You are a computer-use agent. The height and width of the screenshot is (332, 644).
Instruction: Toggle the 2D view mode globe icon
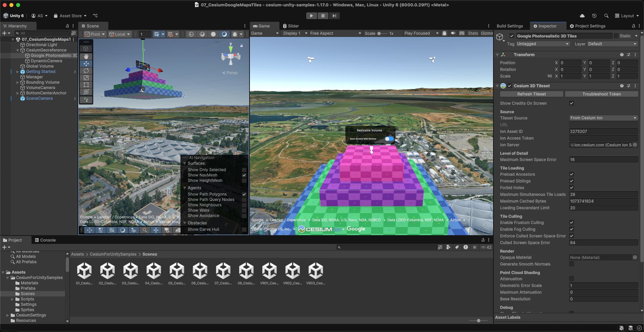click(191, 34)
